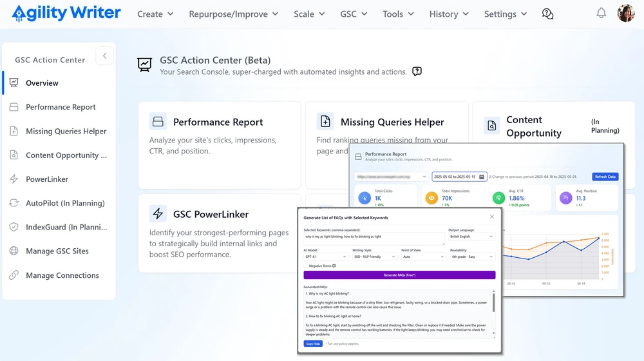
Task: Open the GSC PowerLinker card title
Action: (211, 214)
